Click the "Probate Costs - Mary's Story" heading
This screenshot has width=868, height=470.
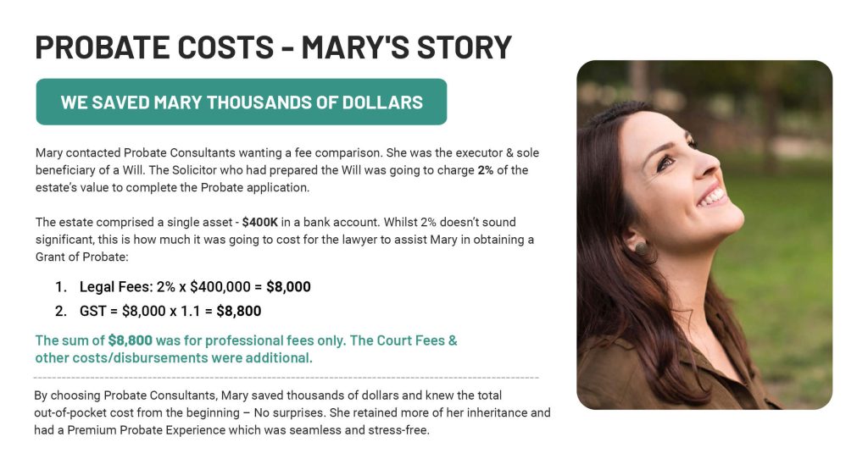[273, 47]
